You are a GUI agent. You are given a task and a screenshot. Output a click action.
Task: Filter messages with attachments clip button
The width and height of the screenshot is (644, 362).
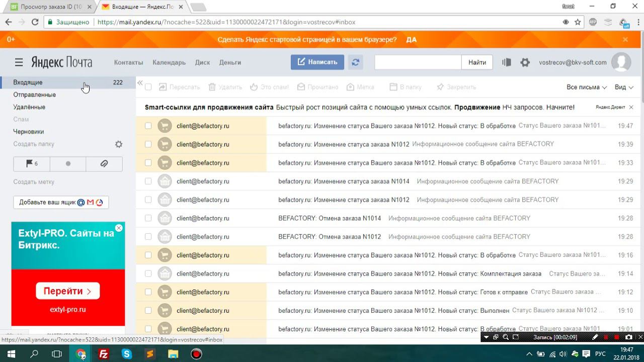(x=104, y=163)
